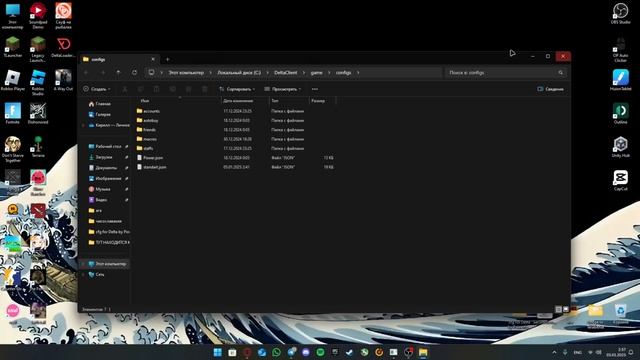Viewport: 640px width, 360px height.
Task: Click the game breadcrumb
Action: pyautogui.click(x=317, y=73)
